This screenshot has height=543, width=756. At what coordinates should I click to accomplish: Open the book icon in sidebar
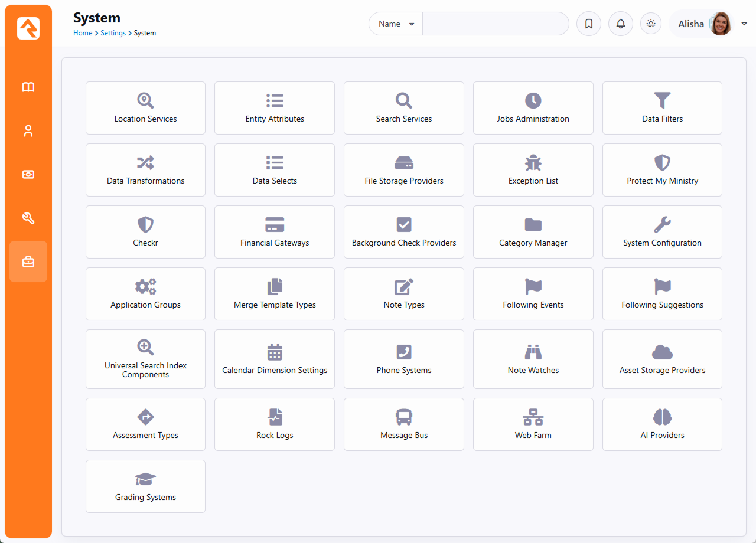tap(28, 87)
